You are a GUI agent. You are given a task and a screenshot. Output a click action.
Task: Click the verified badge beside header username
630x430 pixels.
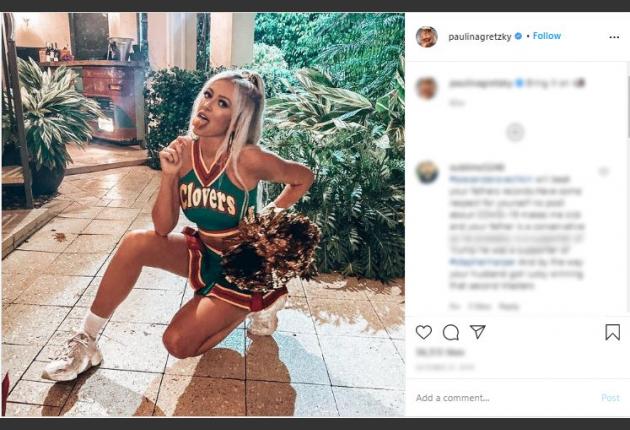click(518, 36)
